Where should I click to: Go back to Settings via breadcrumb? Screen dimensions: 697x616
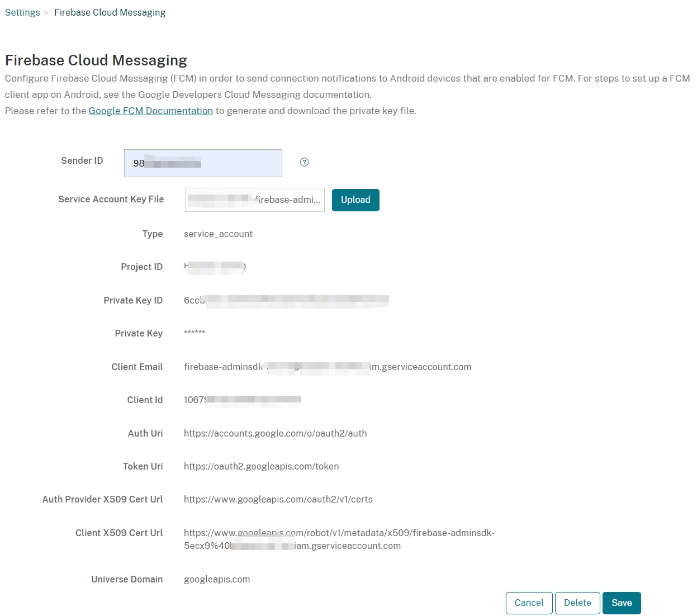click(22, 12)
